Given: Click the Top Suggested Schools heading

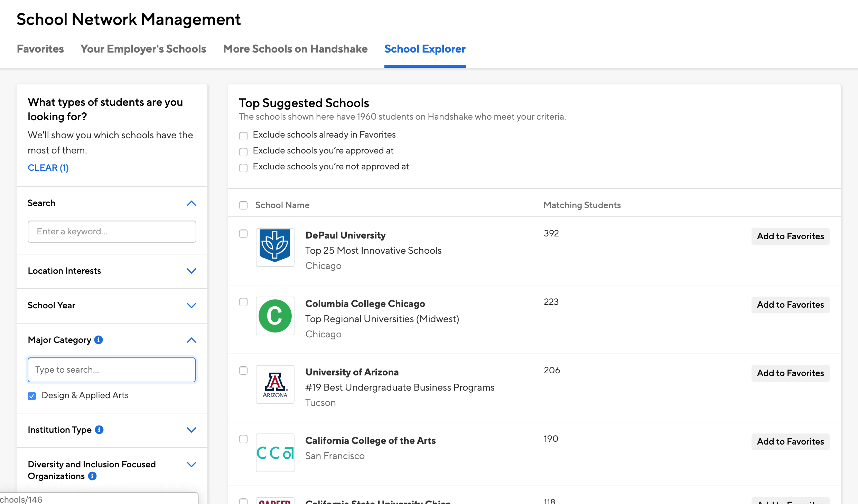Looking at the screenshot, I should click(x=304, y=103).
